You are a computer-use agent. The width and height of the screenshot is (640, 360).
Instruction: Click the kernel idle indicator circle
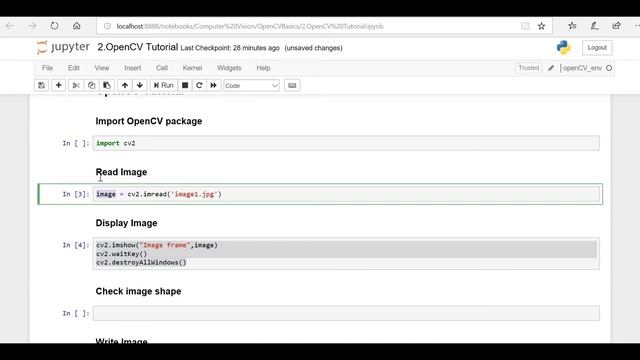tap(609, 68)
